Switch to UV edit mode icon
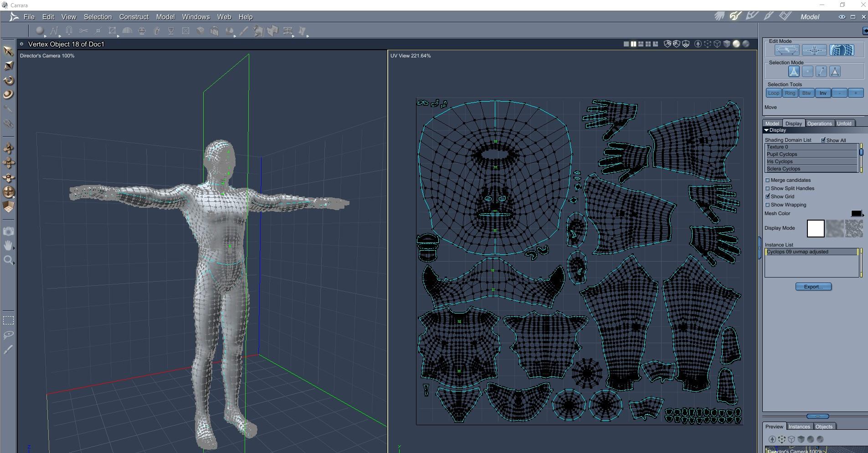The width and height of the screenshot is (868, 453). click(x=842, y=50)
